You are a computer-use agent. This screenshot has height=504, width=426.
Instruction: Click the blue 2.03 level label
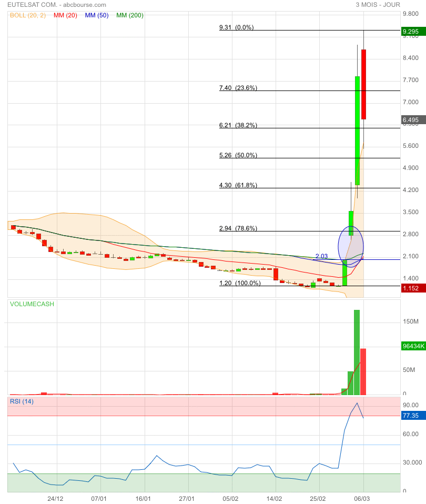coord(321,256)
